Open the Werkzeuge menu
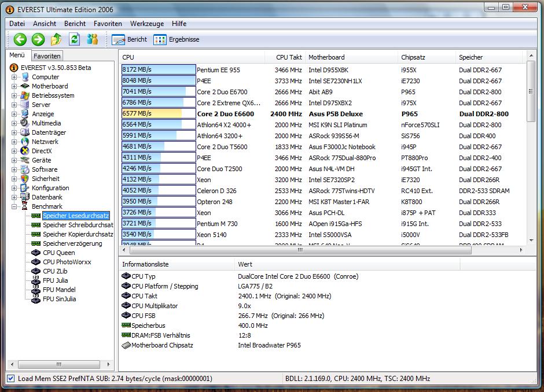 [147, 24]
